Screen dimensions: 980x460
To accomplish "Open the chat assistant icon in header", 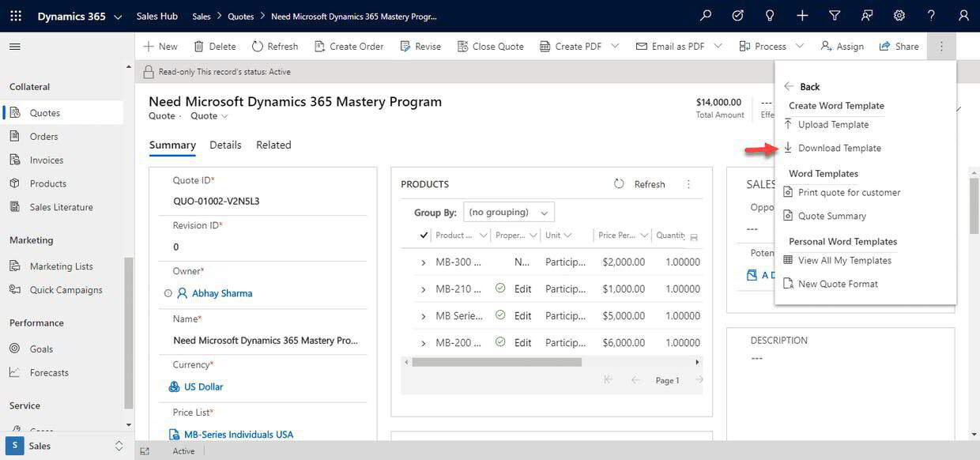I will (867, 16).
